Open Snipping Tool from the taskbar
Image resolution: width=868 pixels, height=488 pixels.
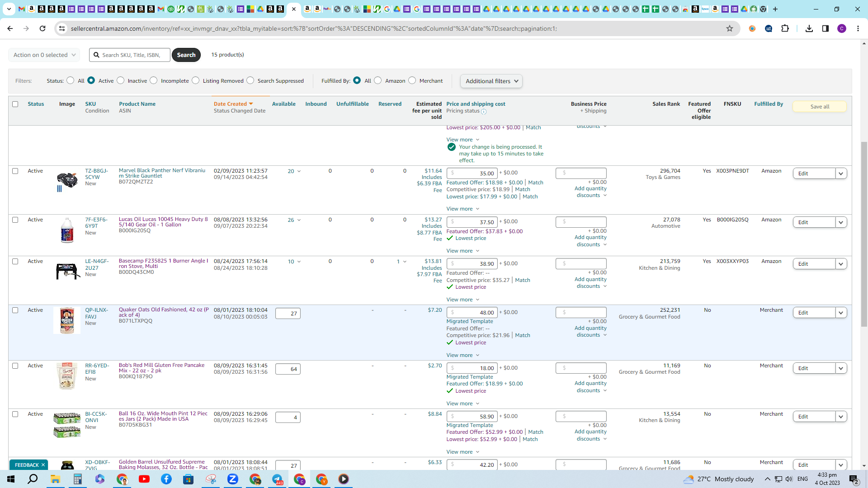coord(211,479)
